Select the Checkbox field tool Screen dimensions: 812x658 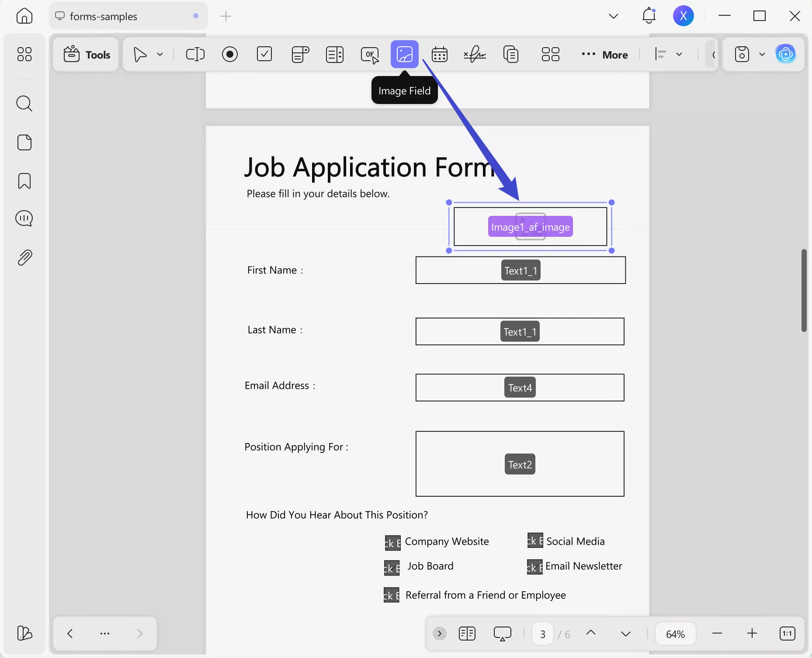264,54
